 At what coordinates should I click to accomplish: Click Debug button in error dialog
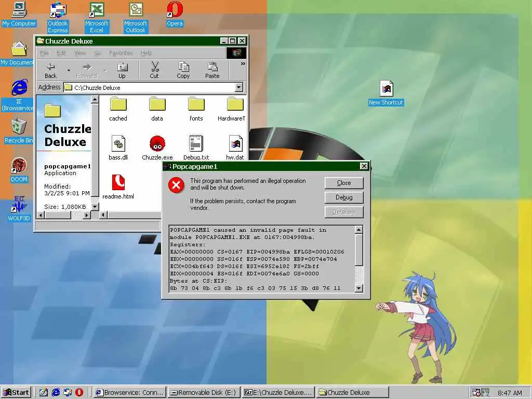coord(344,197)
